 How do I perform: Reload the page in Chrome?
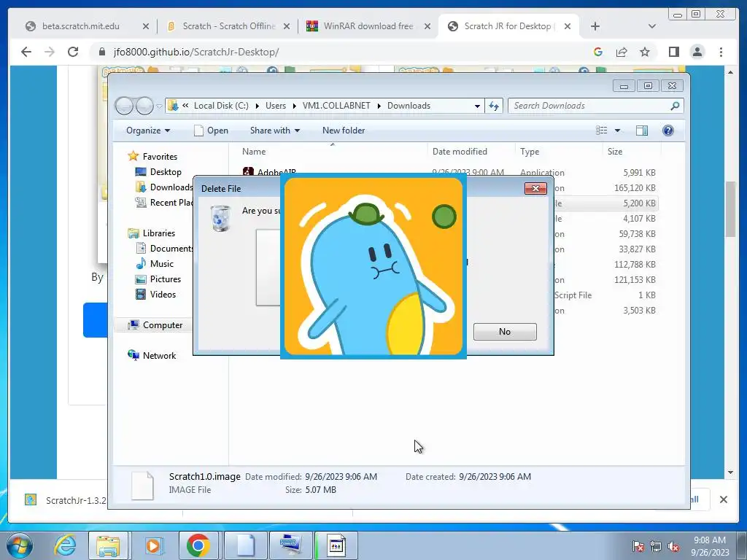click(73, 52)
